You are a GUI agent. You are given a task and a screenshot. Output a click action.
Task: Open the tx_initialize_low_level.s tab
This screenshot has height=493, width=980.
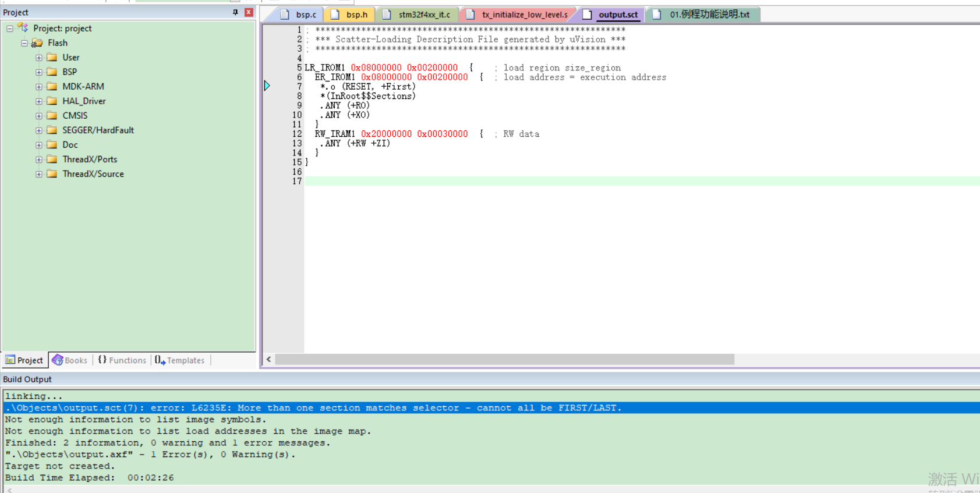point(518,15)
